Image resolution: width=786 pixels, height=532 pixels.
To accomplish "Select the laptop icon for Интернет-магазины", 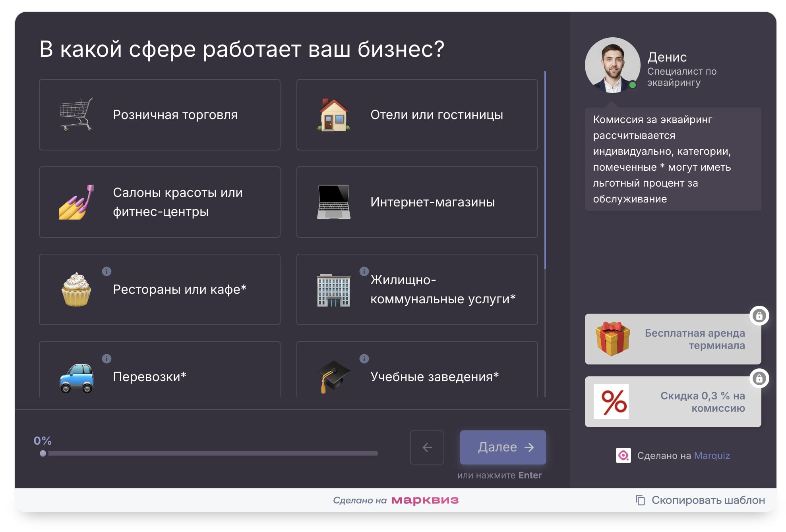I will pyautogui.click(x=334, y=202).
